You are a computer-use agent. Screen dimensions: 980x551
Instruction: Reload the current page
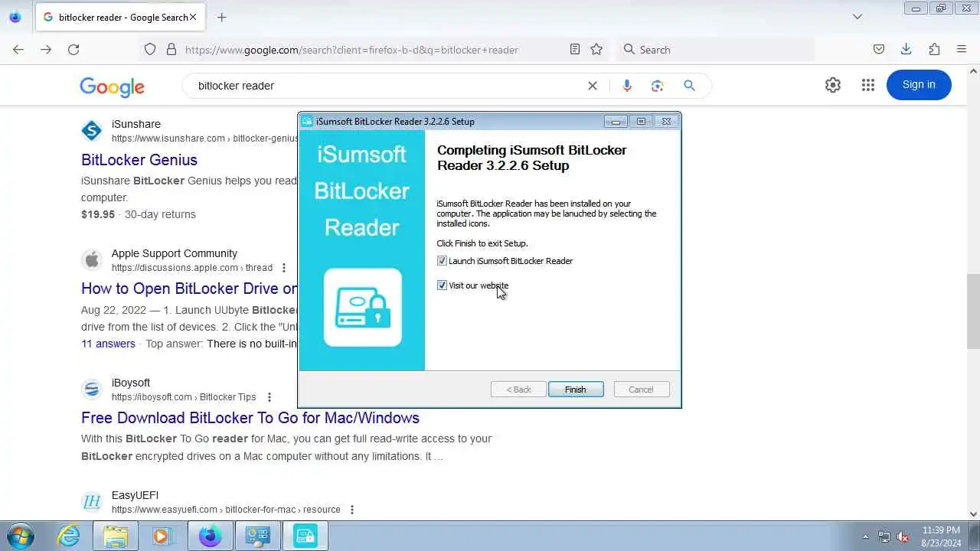[73, 49]
